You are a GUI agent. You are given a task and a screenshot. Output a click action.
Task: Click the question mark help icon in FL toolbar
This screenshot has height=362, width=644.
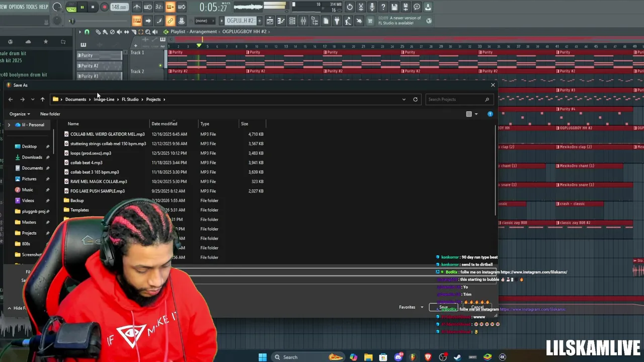383,7
